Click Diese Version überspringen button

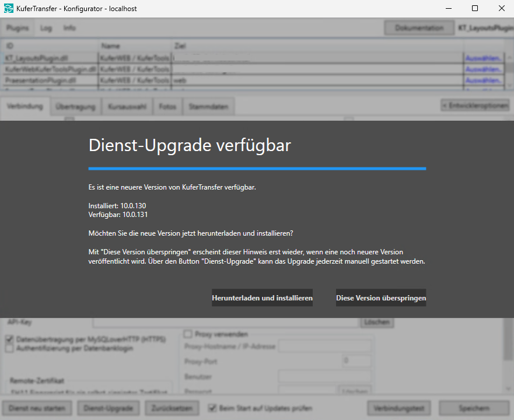pos(381,297)
